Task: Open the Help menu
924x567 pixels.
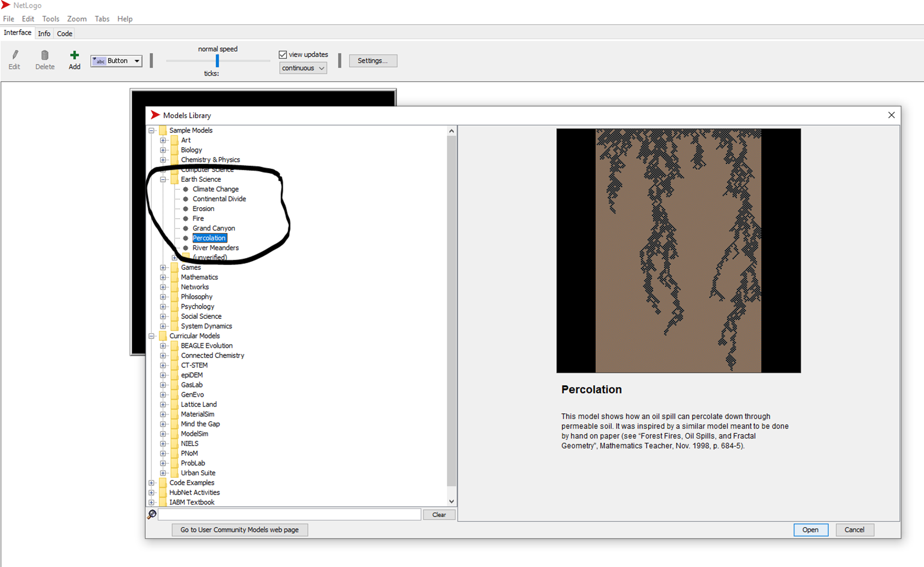Action: [125, 19]
